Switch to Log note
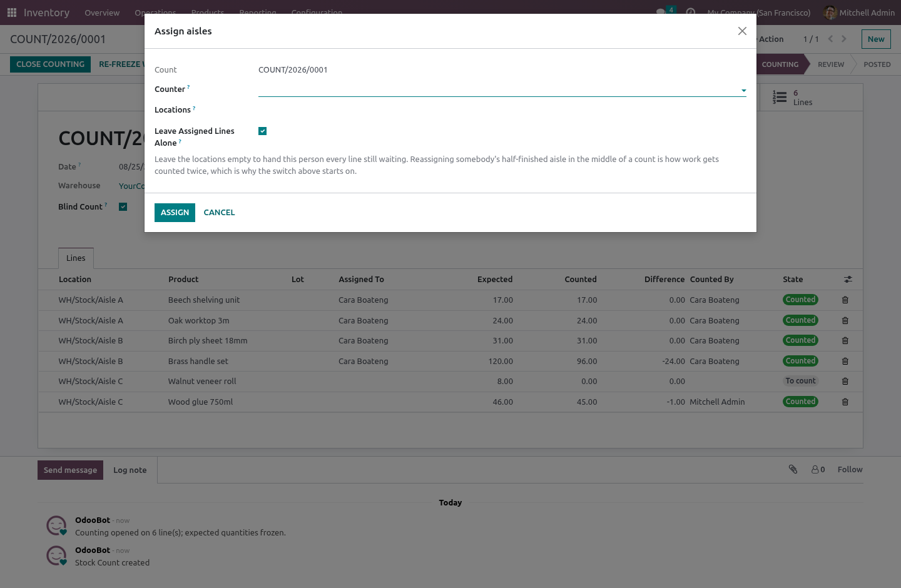The image size is (901, 588). pos(130,470)
